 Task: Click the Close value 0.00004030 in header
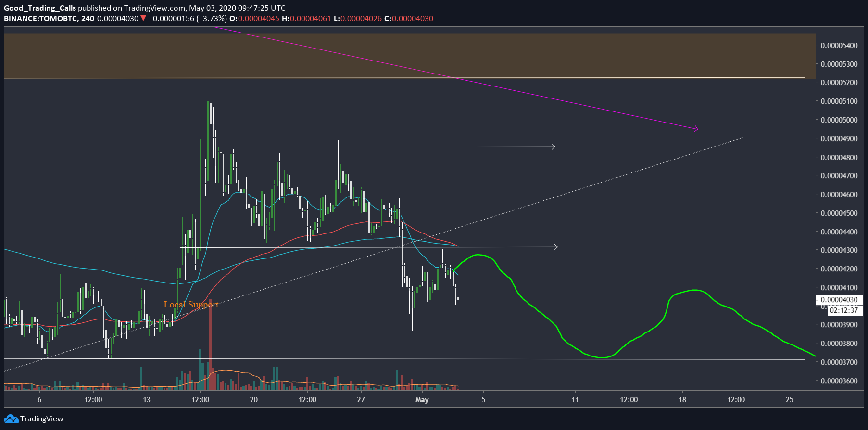[413, 19]
